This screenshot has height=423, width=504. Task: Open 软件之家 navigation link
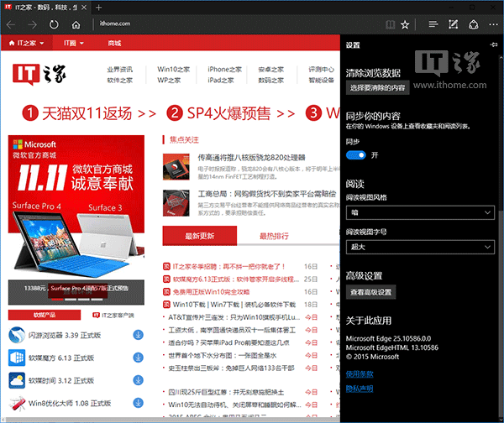[x=119, y=80]
